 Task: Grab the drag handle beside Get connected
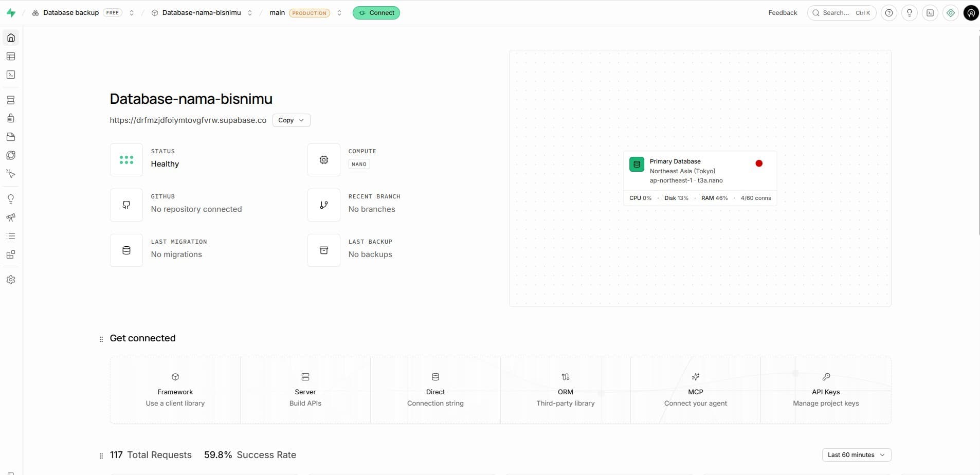101,339
